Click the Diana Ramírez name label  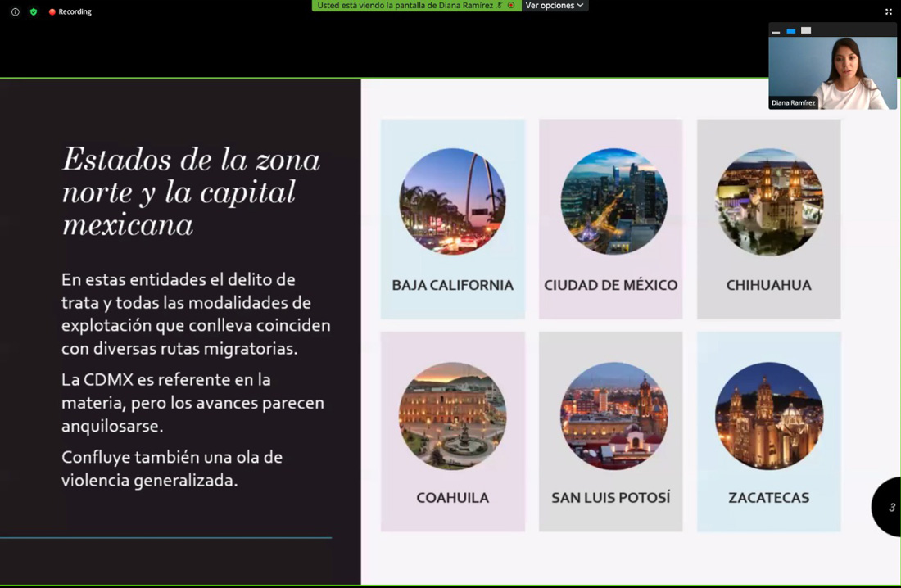794,103
